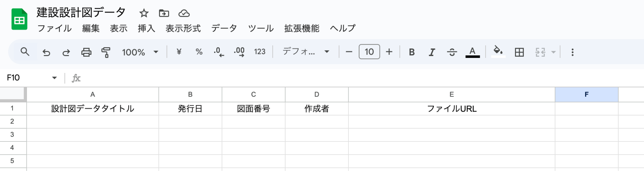Click the move to folder icon
The width and height of the screenshot is (644, 171).
pyautogui.click(x=164, y=13)
